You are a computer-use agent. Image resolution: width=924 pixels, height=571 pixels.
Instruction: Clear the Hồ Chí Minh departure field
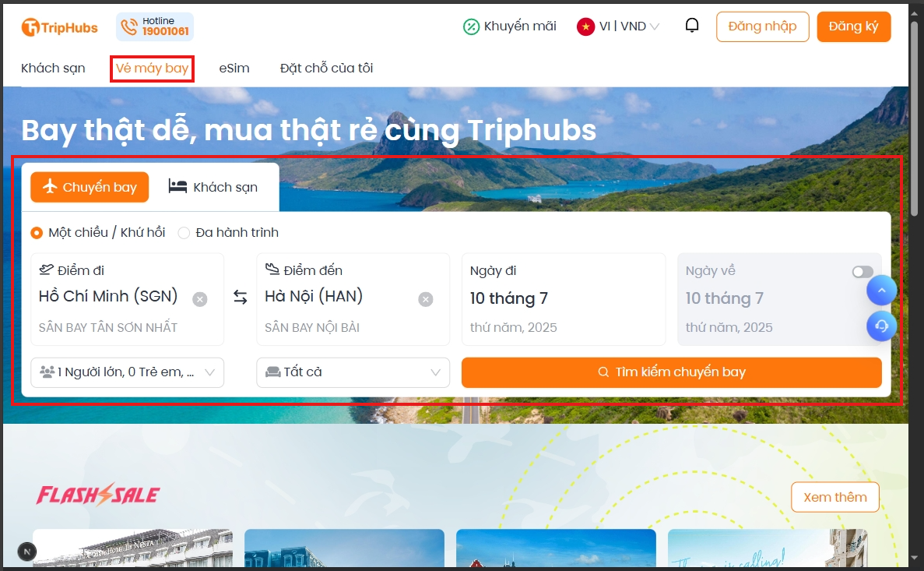click(200, 300)
